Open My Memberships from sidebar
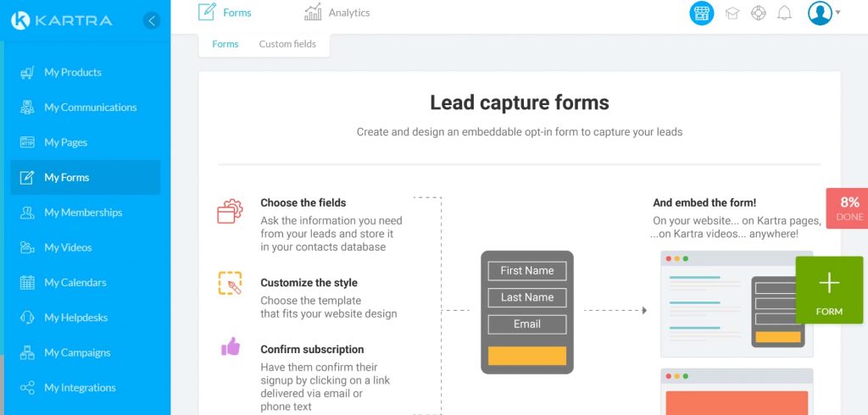The image size is (868, 415). pyautogui.click(x=83, y=213)
